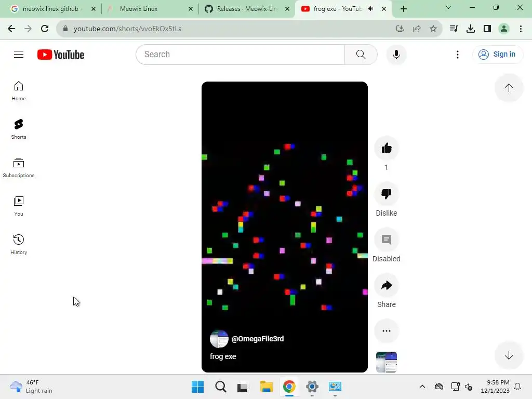Open the sound thumbnail below the actions
Image resolution: width=532 pixels, height=399 pixels.
coord(387,362)
